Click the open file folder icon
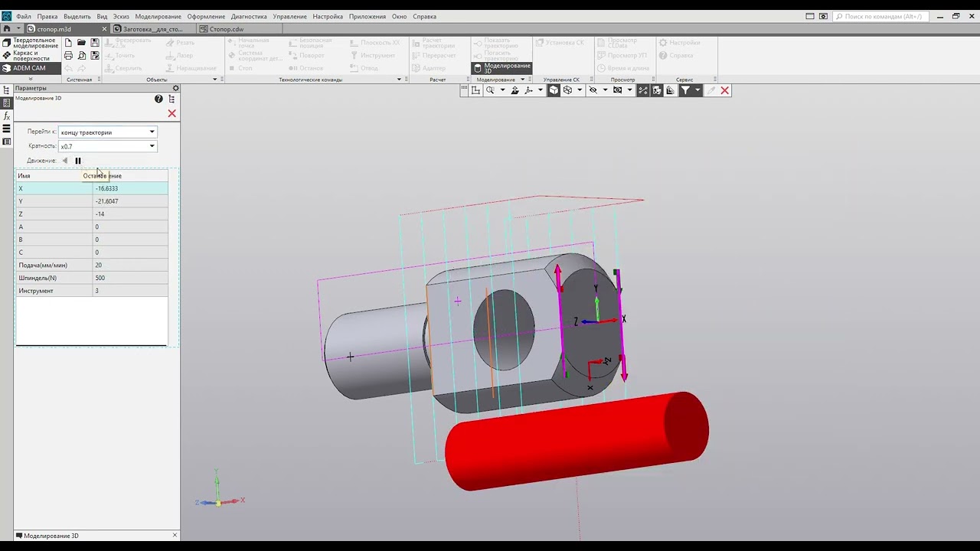This screenshot has width=980, height=551. click(81, 43)
